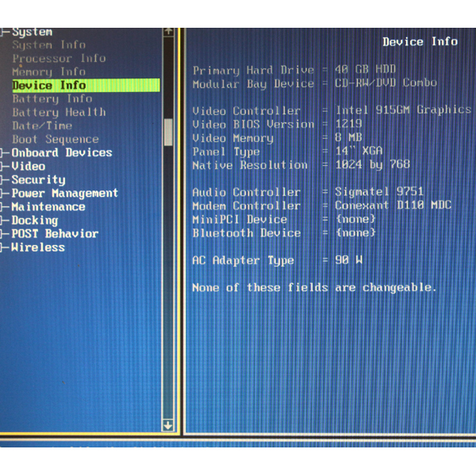
Task: Click the scrollbar down arrow
Action: [167, 424]
